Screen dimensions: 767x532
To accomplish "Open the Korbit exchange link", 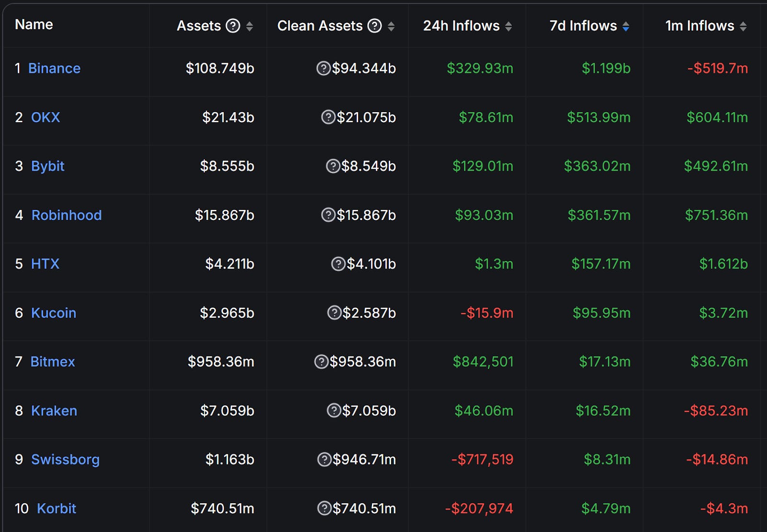I will (x=57, y=508).
